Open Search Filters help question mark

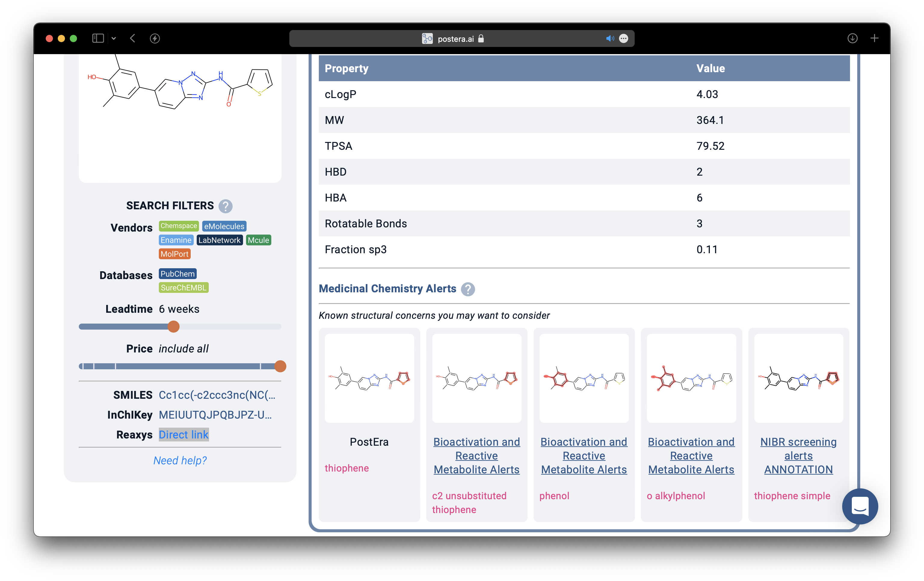[225, 206]
